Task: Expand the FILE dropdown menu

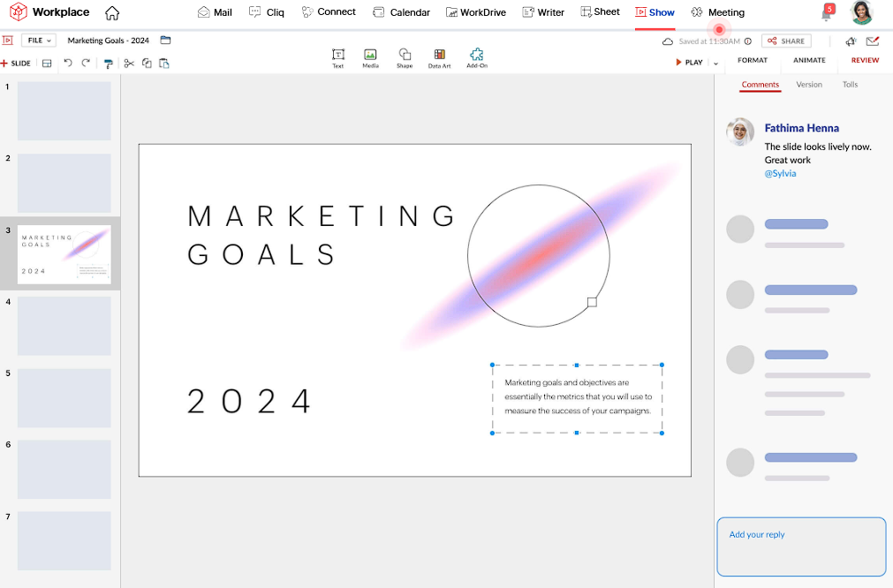Action: pyautogui.click(x=39, y=41)
